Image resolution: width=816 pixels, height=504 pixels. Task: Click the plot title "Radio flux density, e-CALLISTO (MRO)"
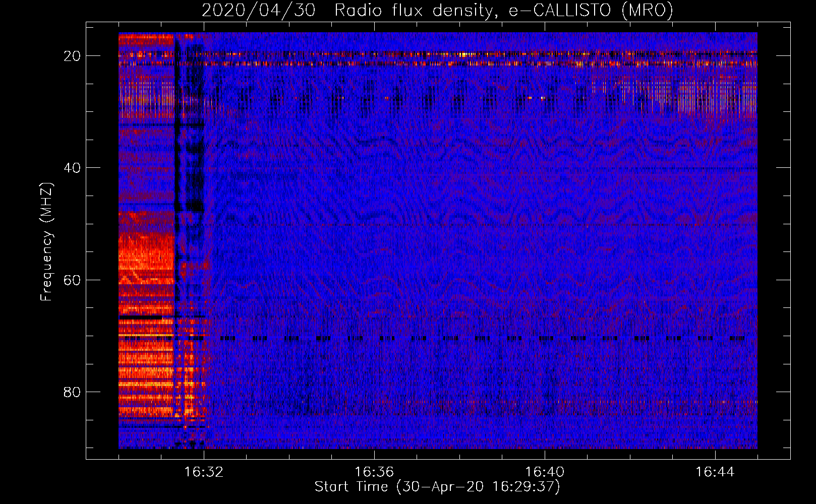click(503, 11)
